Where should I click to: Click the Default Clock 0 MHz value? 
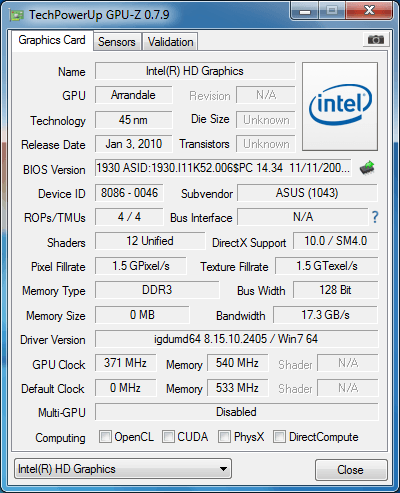[125, 388]
